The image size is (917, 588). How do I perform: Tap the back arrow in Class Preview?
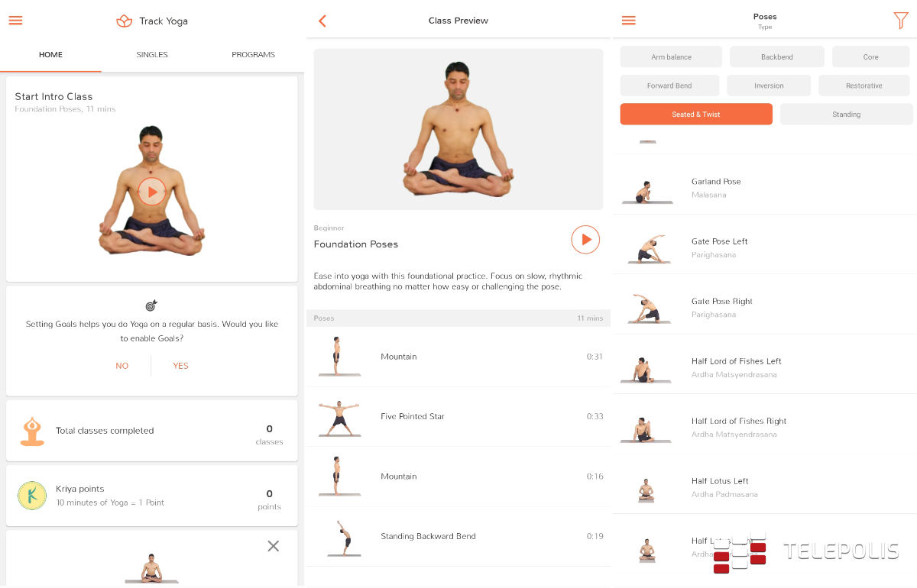[x=322, y=21]
